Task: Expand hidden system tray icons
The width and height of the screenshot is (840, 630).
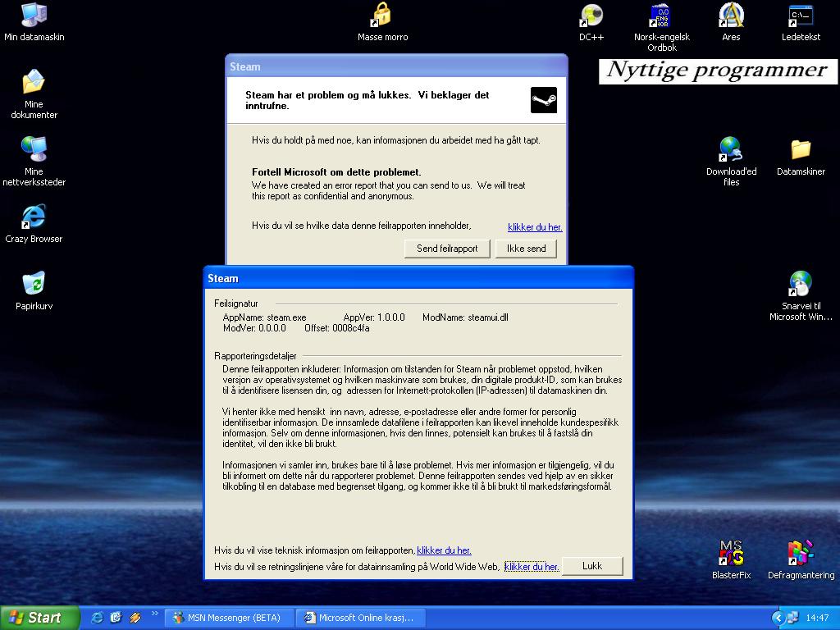Action: [x=778, y=618]
